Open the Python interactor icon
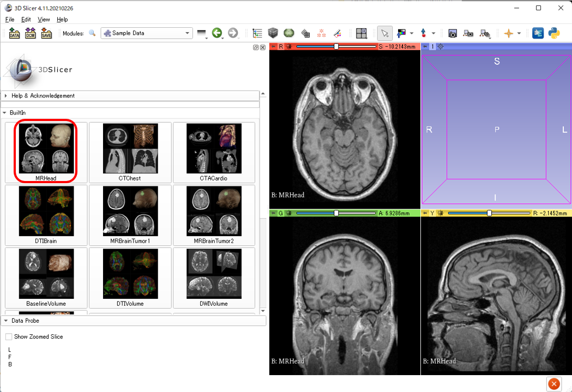Image resolution: width=572 pixels, height=392 pixels. pyautogui.click(x=555, y=33)
